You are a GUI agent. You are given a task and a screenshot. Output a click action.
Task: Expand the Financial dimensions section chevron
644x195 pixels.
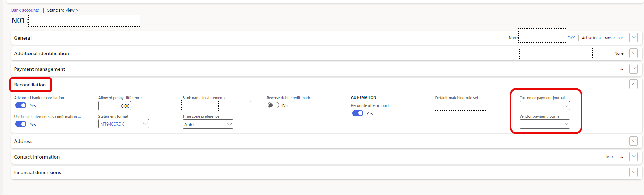[x=633, y=172]
